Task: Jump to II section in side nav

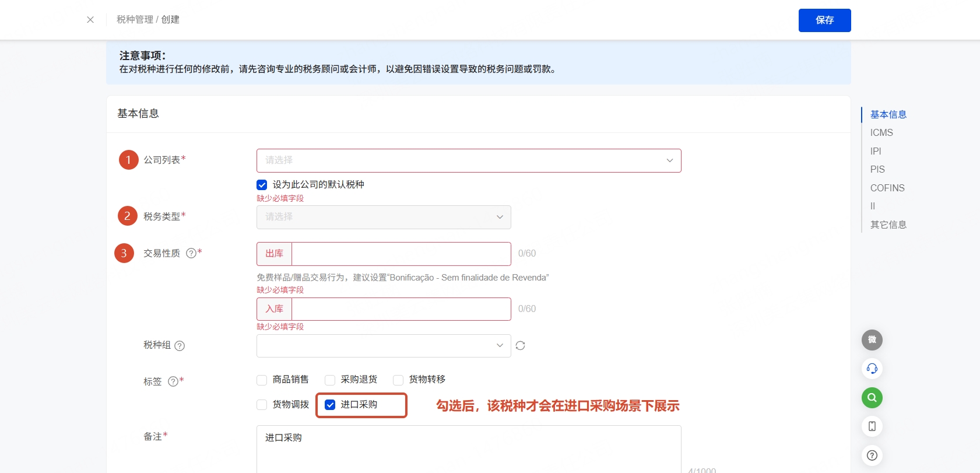Action: (x=873, y=206)
